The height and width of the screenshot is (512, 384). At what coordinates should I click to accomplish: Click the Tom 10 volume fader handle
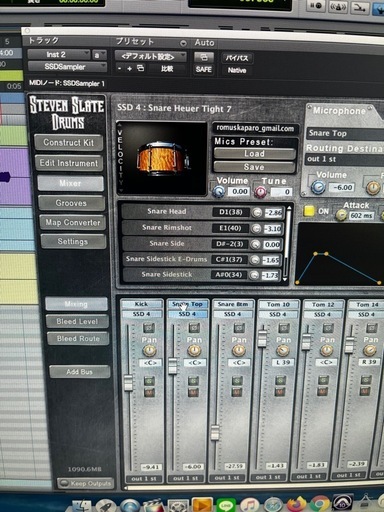click(x=263, y=338)
